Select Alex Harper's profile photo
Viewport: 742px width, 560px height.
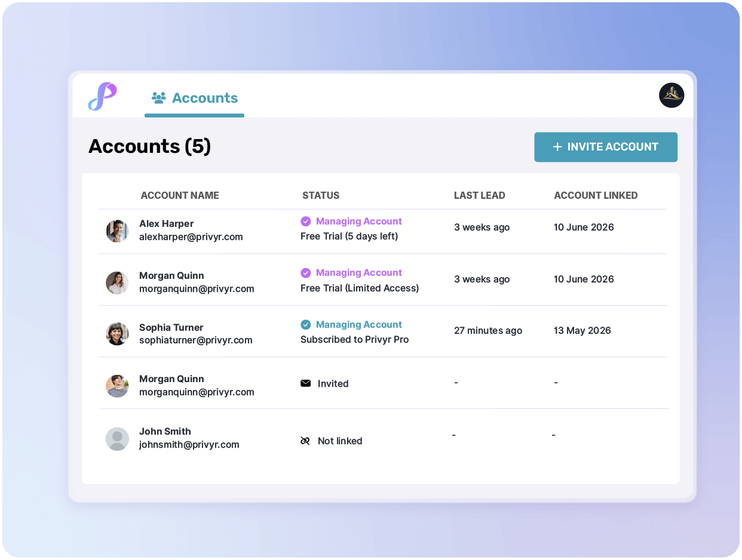click(117, 230)
